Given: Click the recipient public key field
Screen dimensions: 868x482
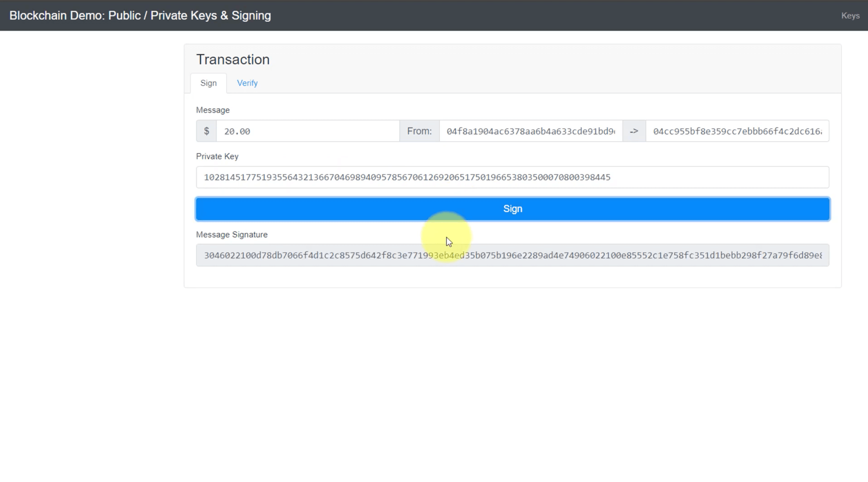Looking at the screenshot, I should click(x=737, y=131).
